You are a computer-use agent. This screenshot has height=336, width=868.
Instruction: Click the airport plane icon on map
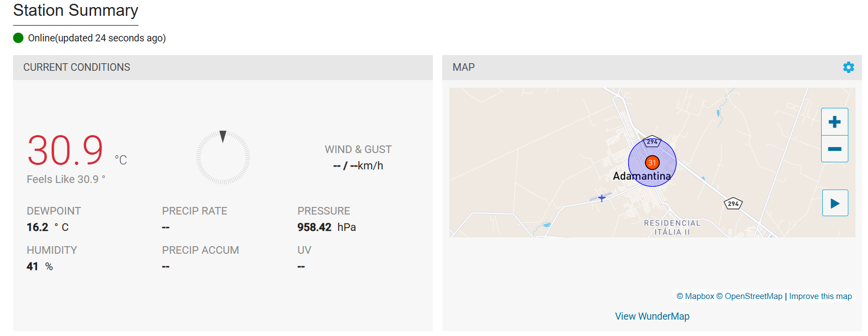[601, 198]
